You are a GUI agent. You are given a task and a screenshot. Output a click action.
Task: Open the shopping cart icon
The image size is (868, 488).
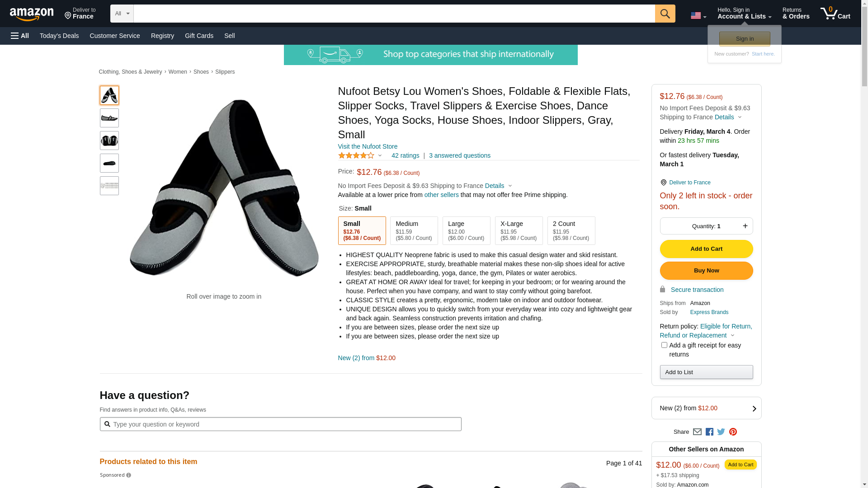coord(835,14)
